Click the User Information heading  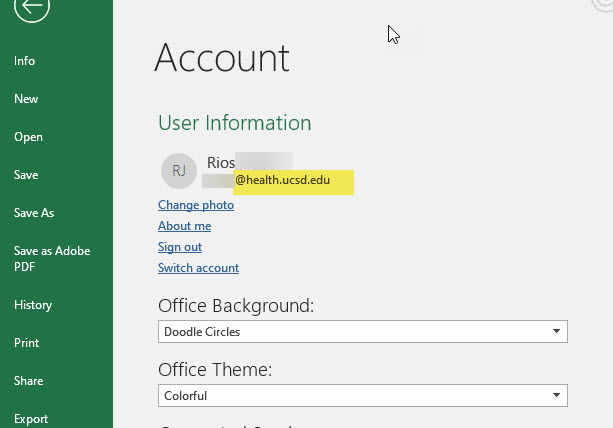[235, 123]
